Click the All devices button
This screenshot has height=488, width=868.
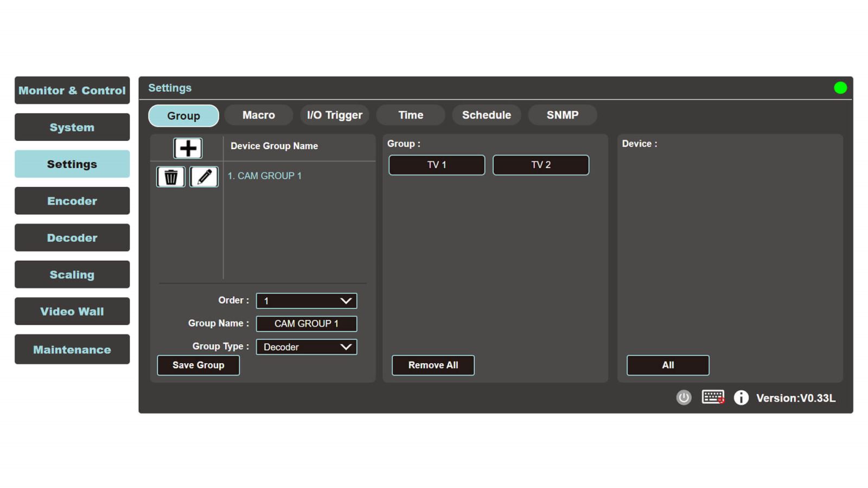coord(668,365)
